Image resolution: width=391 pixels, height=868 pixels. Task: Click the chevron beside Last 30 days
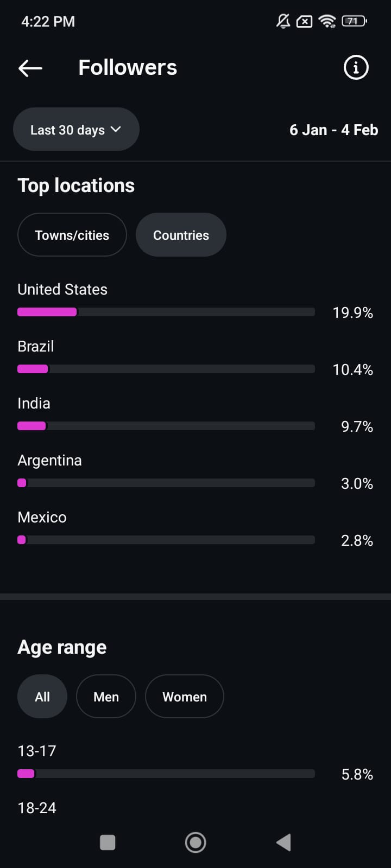tap(115, 130)
